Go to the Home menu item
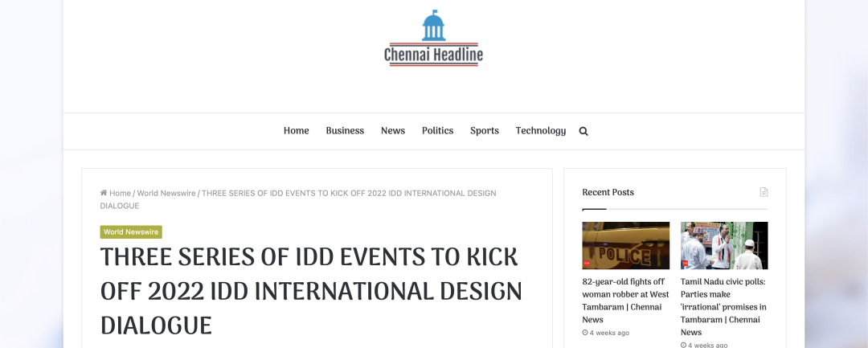Viewport: 868px width, 348px height. coord(296,131)
